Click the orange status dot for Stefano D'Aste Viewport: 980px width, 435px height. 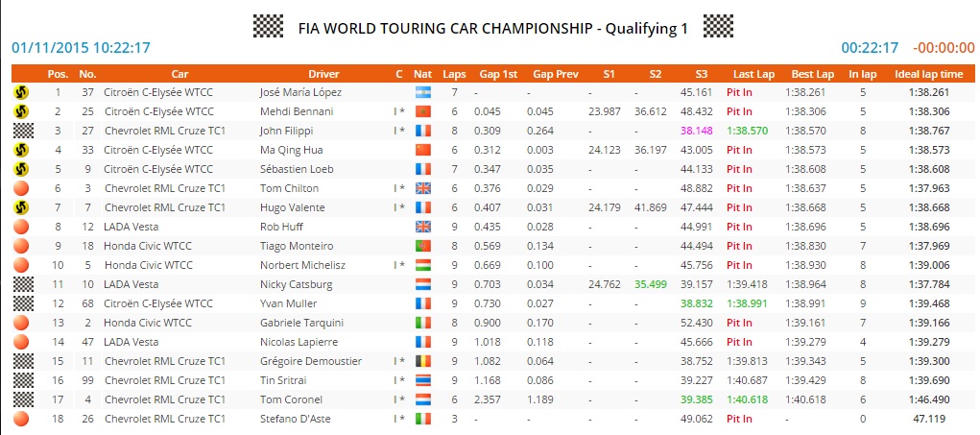[20, 419]
